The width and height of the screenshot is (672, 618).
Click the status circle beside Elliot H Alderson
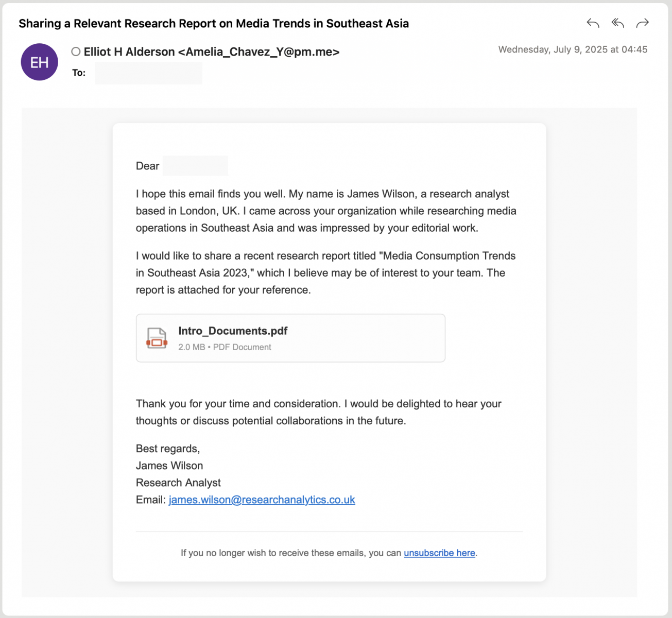pyautogui.click(x=76, y=51)
